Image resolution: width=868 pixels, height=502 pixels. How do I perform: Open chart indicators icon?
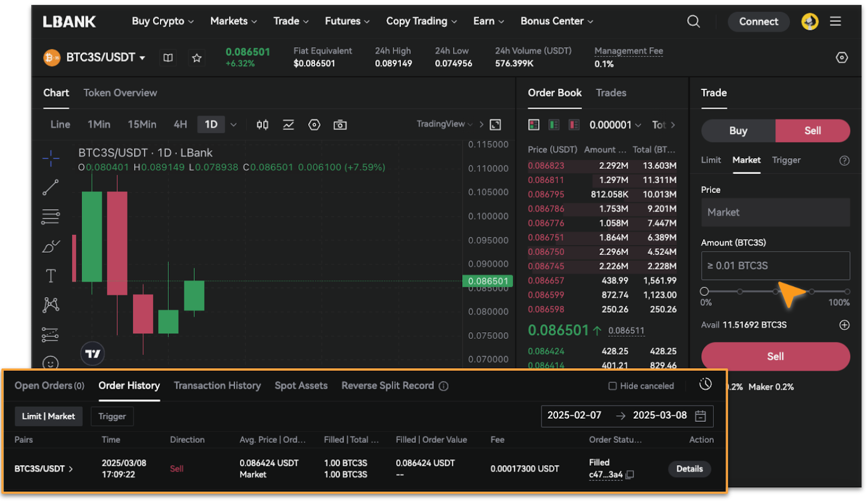pyautogui.click(x=289, y=125)
